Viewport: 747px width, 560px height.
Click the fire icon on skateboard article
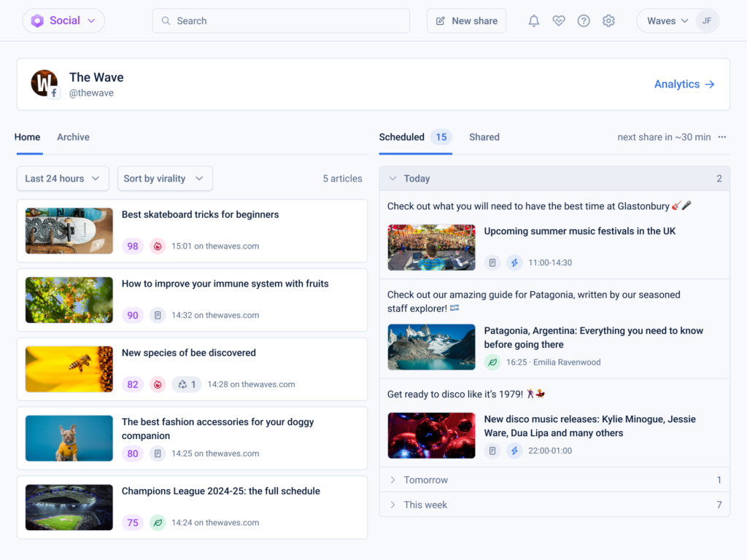point(158,246)
